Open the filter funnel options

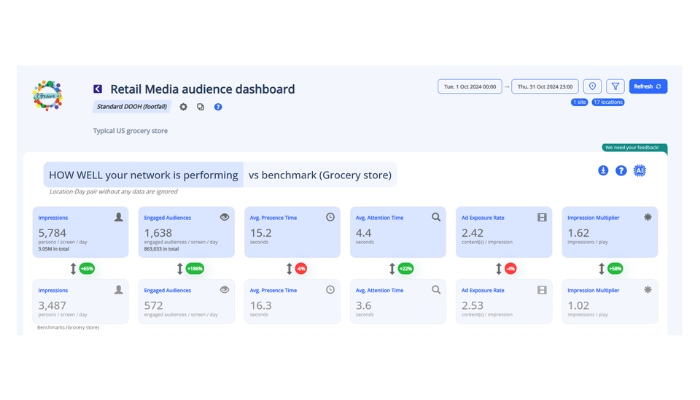click(615, 87)
